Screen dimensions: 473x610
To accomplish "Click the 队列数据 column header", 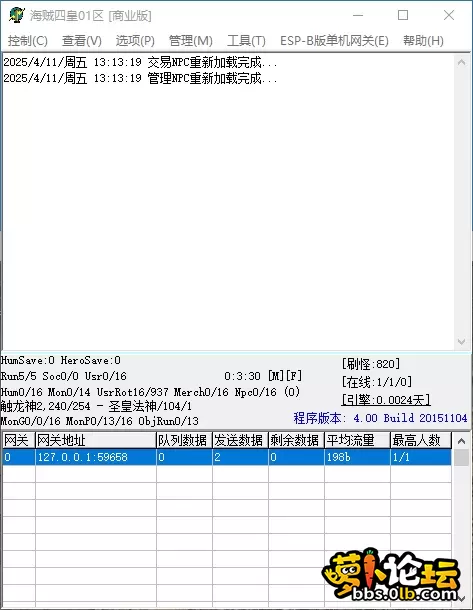I will pos(184,440).
